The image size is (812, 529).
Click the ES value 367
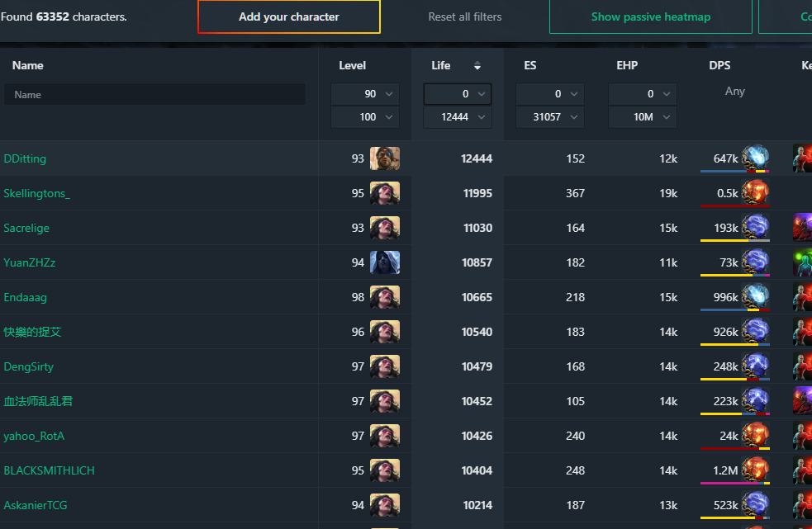pos(575,193)
